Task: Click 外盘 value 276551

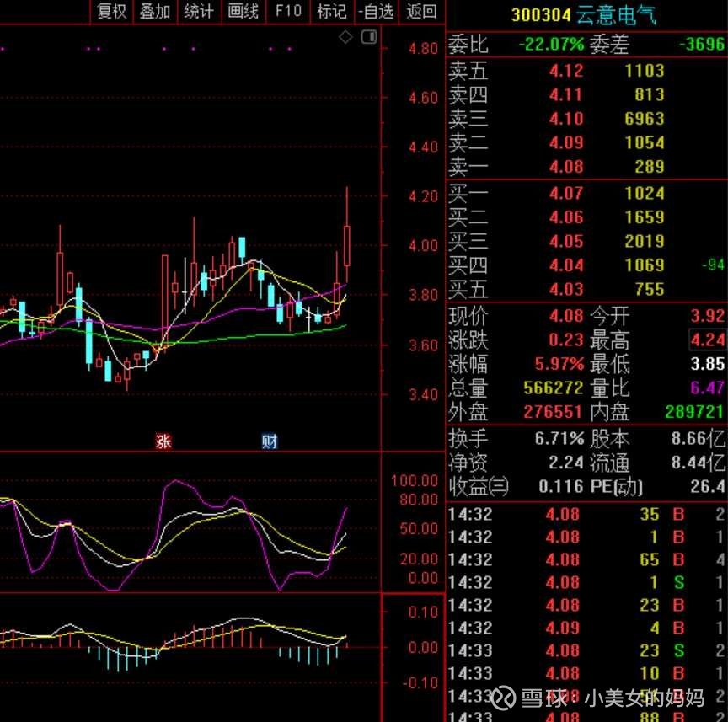Action: (x=553, y=412)
